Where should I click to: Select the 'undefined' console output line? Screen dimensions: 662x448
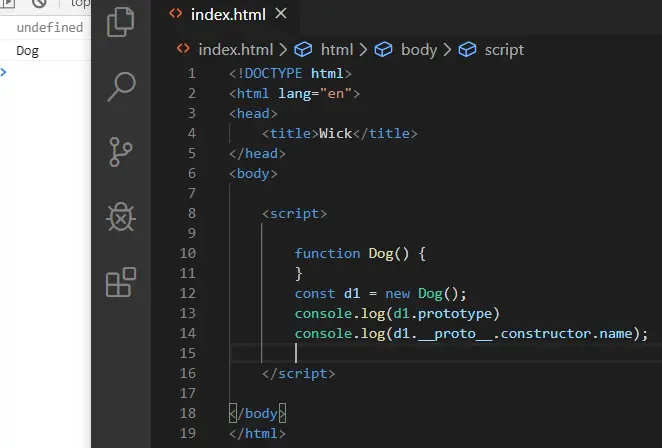49,27
